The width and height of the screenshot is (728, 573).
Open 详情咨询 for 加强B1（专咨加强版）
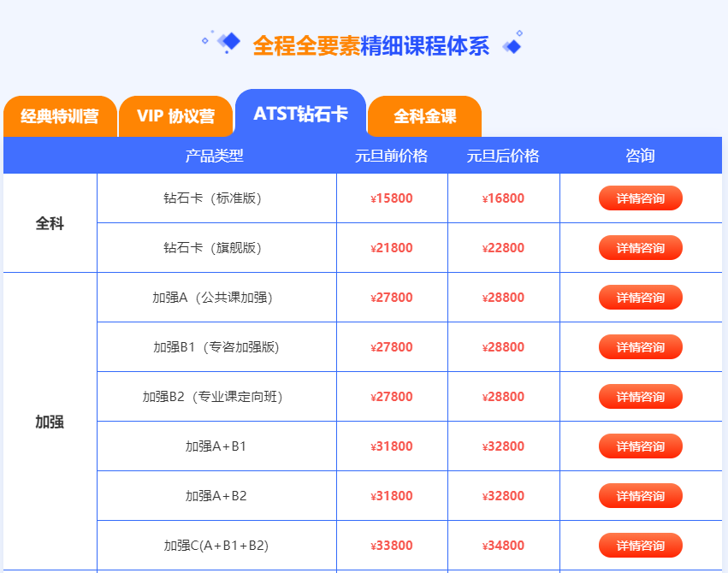(640, 347)
